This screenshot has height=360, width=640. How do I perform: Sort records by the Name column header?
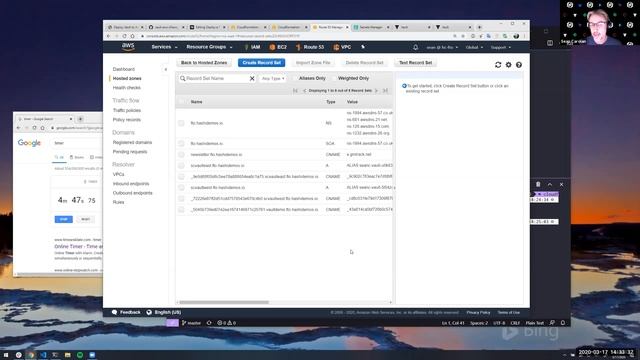196,102
